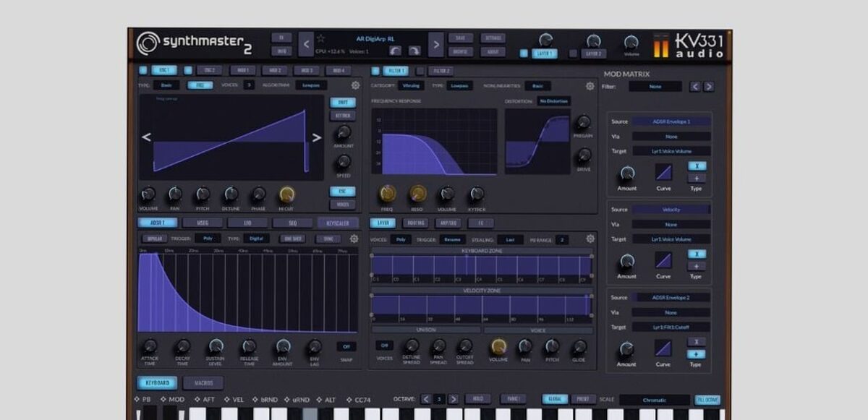Viewport: 868px width, 420px height.
Task: Open the Chromatic scale dropdown
Action: tap(655, 398)
